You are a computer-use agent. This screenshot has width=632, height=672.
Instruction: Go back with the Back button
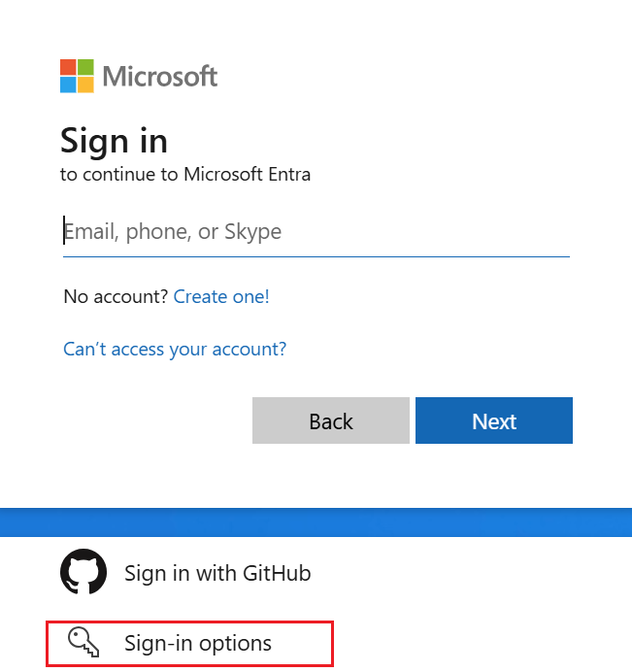tap(331, 420)
